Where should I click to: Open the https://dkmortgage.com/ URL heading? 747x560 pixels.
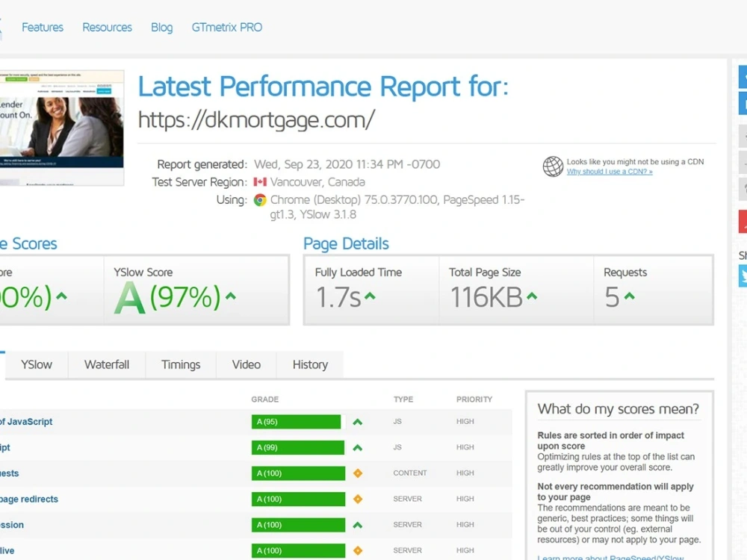[x=256, y=119]
